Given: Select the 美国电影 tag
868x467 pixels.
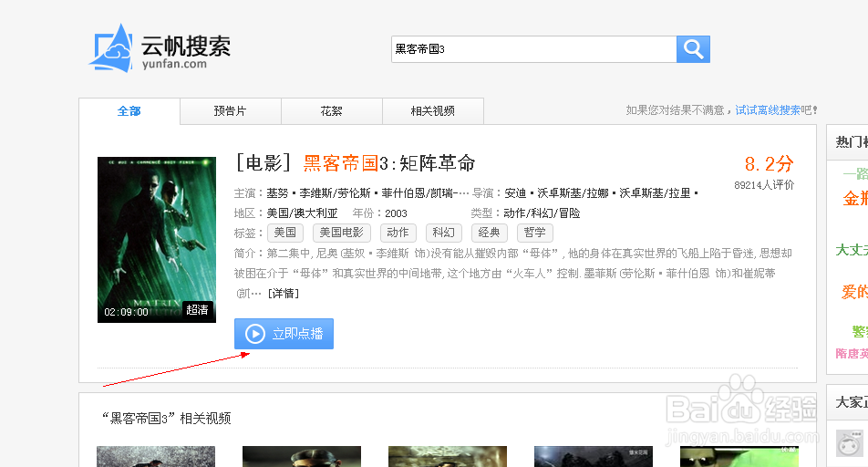Looking at the screenshot, I should click(342, 233).
